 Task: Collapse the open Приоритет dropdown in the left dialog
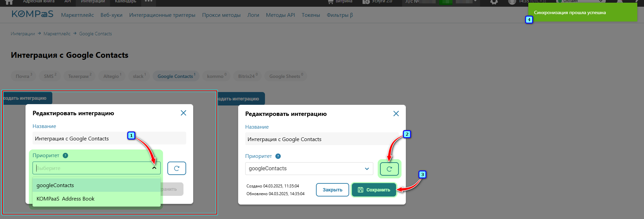pyautogui.click(x=154, y=168)
